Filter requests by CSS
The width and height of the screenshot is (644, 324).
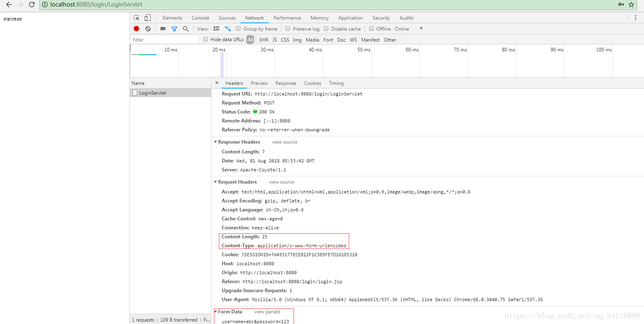tap(285, 40)
